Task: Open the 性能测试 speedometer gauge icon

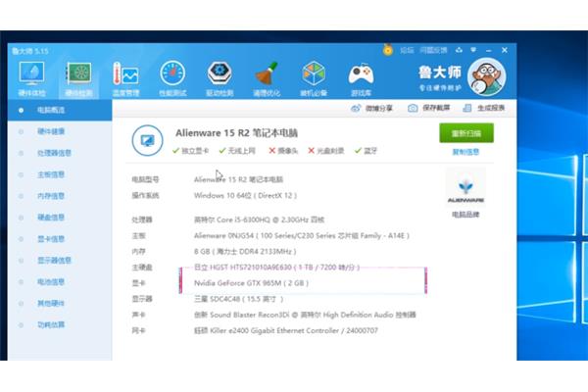Action: click(x=172, y=73)
